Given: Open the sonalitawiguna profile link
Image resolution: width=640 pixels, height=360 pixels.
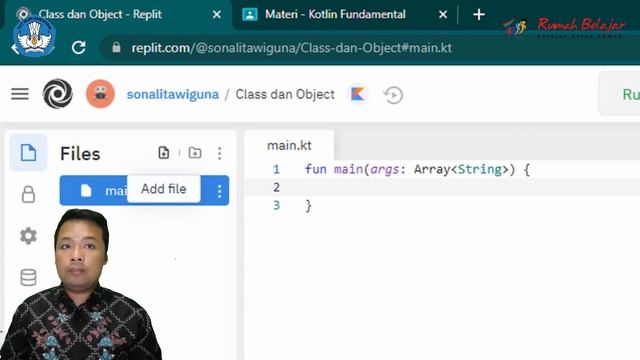Looking at the screenshot, I should pos(173,94).
